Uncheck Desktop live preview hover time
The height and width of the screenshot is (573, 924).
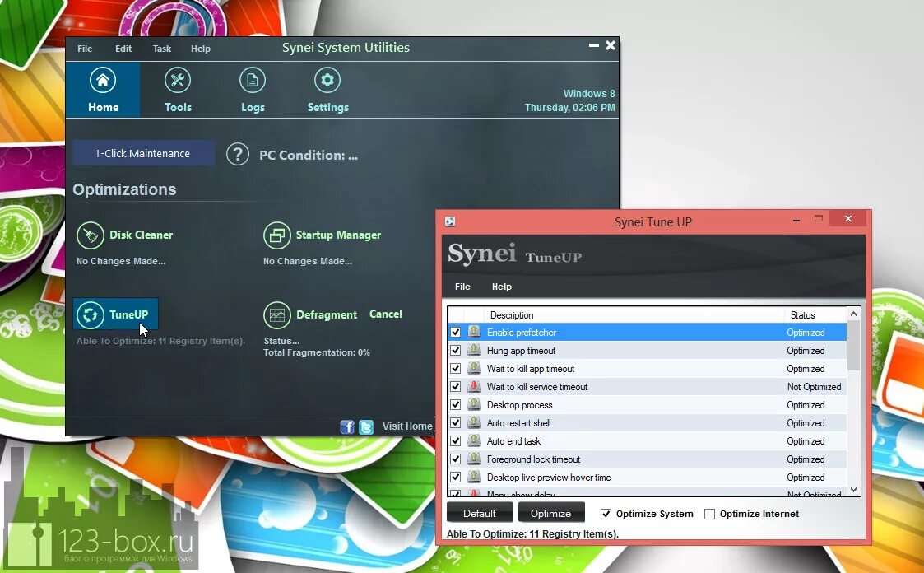(456, 477)
